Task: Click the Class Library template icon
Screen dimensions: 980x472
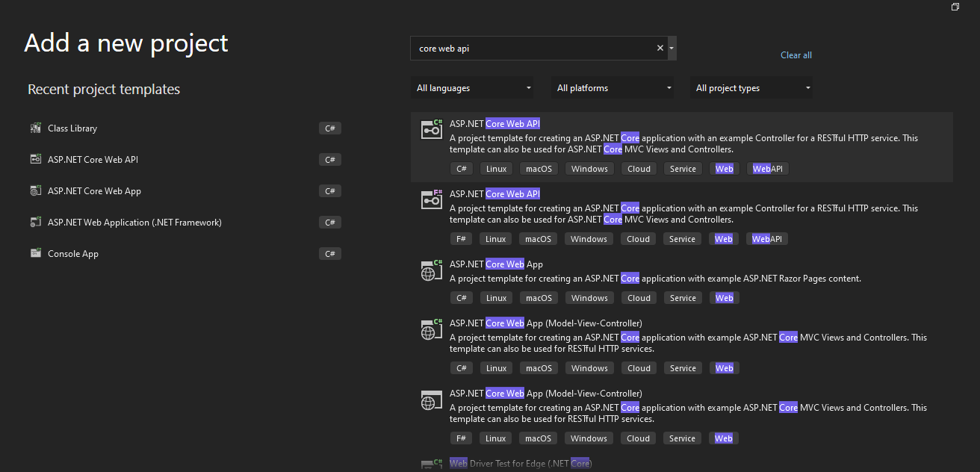Action: (35, 128)
